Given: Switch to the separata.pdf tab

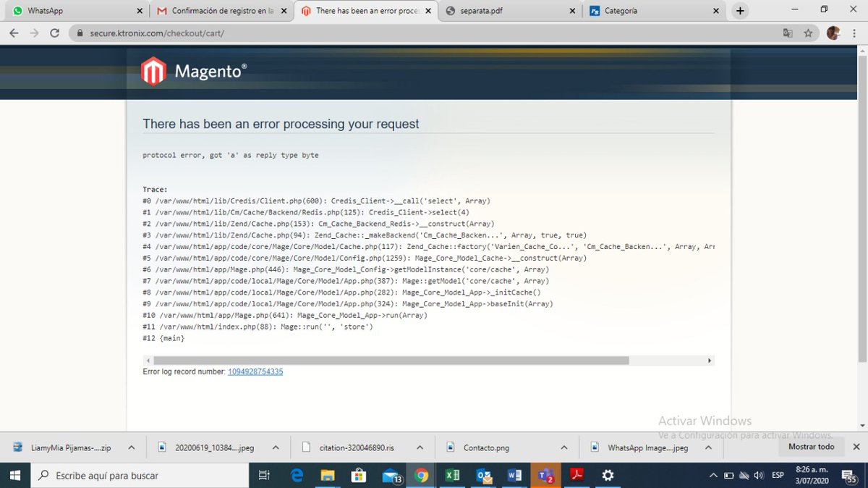Looking at the screenshot, I should pos(510,11).
